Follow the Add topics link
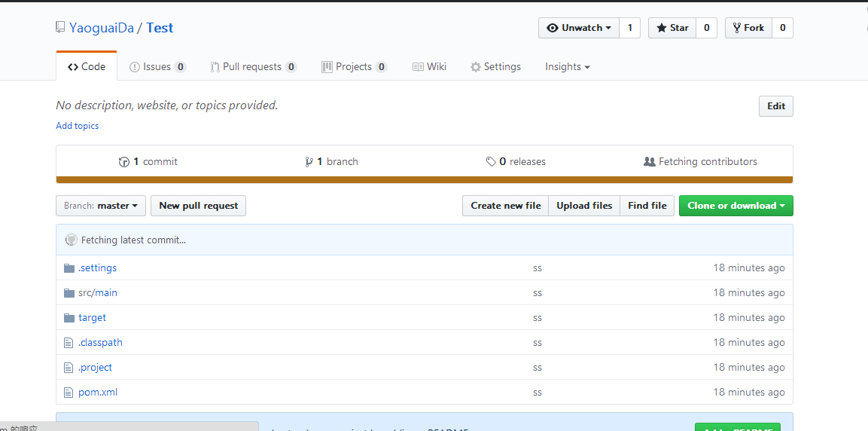868x431 pixels. 77,126
